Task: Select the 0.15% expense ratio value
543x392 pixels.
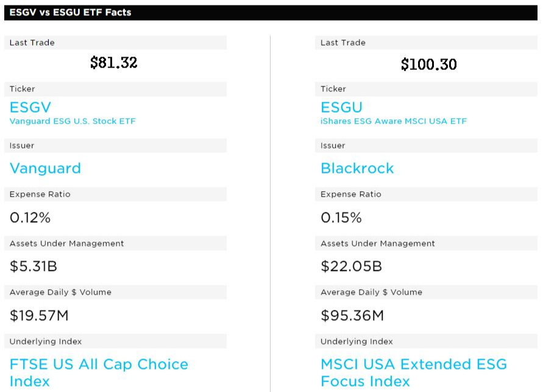Action: click(341, 217)
